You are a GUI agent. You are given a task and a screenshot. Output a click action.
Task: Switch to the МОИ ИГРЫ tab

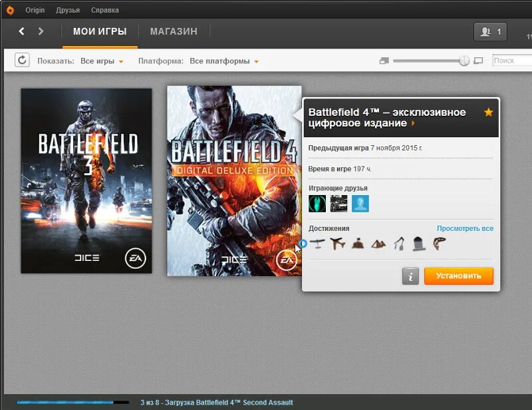100,31
